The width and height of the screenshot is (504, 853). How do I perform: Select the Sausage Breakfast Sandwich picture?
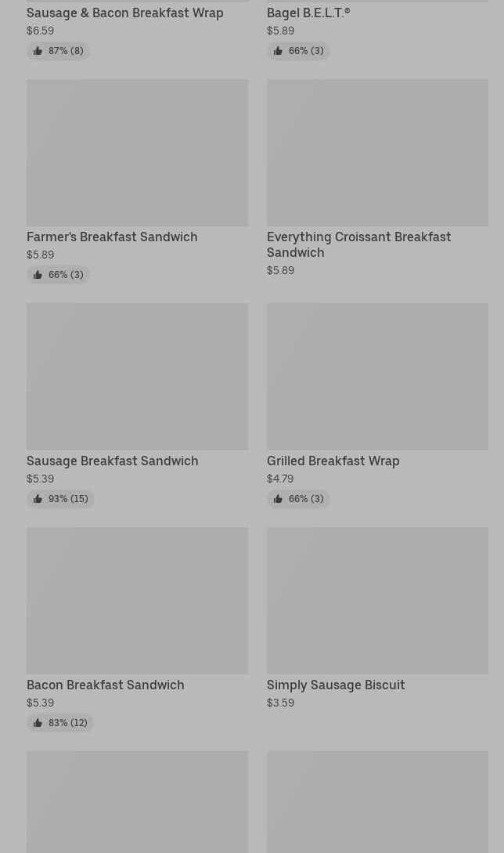pos(137,377)
